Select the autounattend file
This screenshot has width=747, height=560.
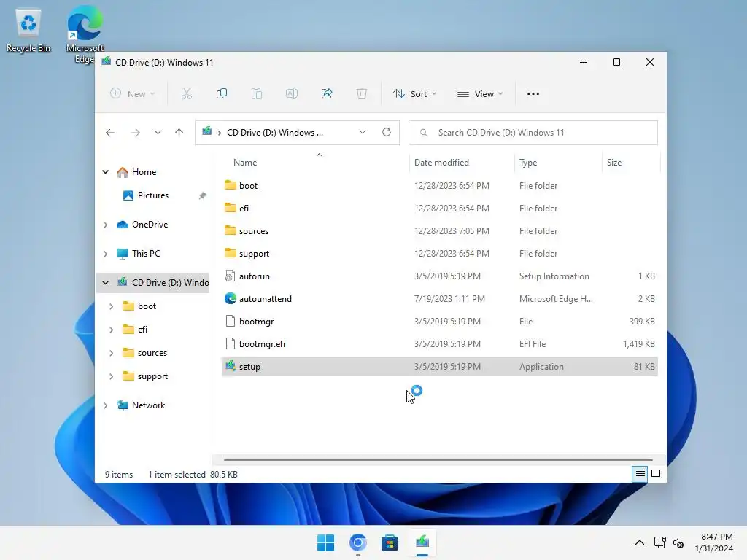[x=439, y=298]
